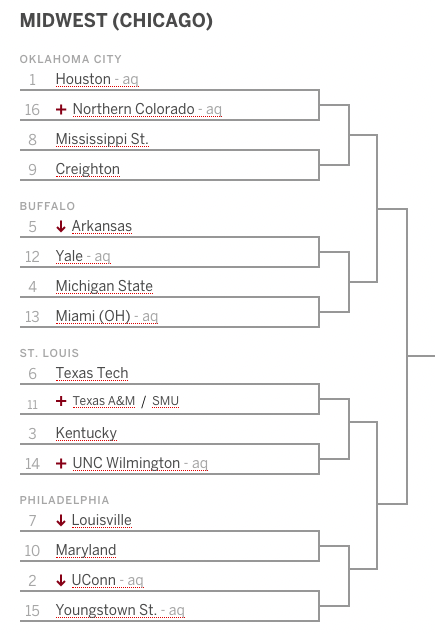Open the SMU team link
Screen dimensions: 435x634
click(165, 401)
